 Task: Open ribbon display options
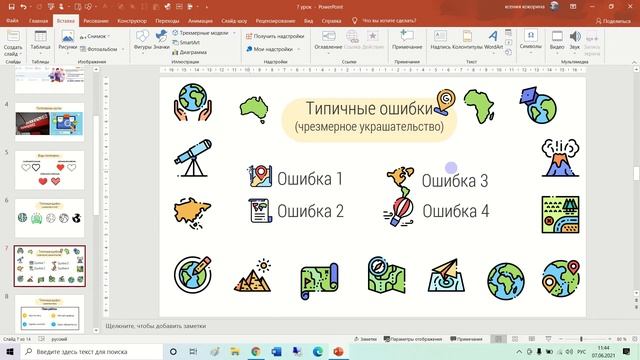click(573, 7)
